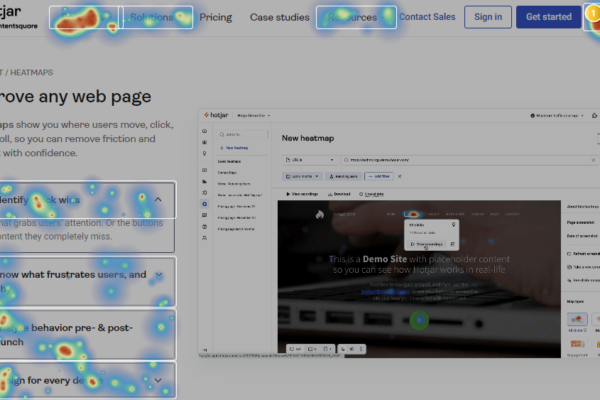Image resolution: width=600 pixels, height=400 pixels.
Task: Open the URL is dropdown
Action: 310,160
